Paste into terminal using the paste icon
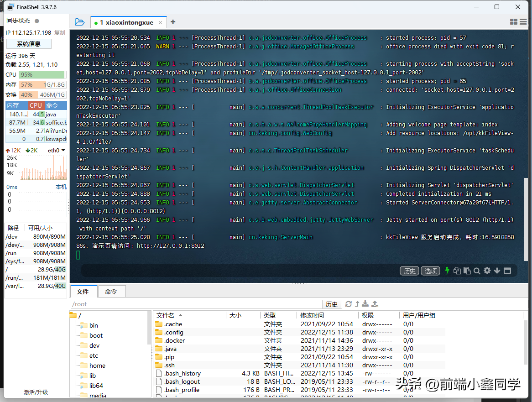 [x=467, y=271]
